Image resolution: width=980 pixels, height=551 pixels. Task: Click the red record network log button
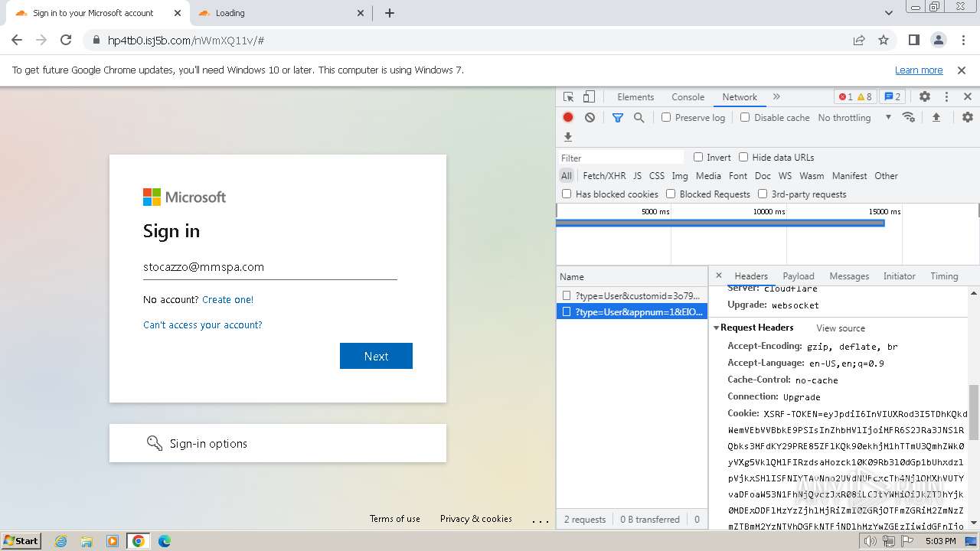[568, 117]
